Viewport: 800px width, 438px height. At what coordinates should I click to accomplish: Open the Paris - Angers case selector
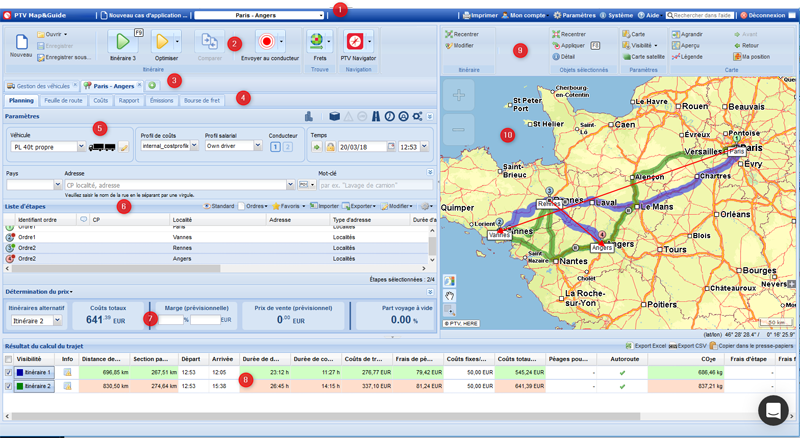pyautogui.click(x=259, y=15)
